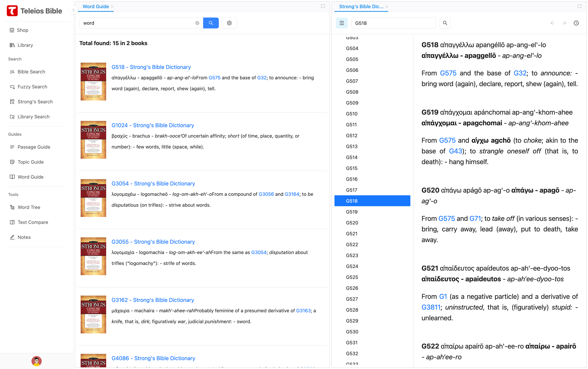Select Fuzzy Search in the sidebar
The image size is (588, 369).
point(32,87)
